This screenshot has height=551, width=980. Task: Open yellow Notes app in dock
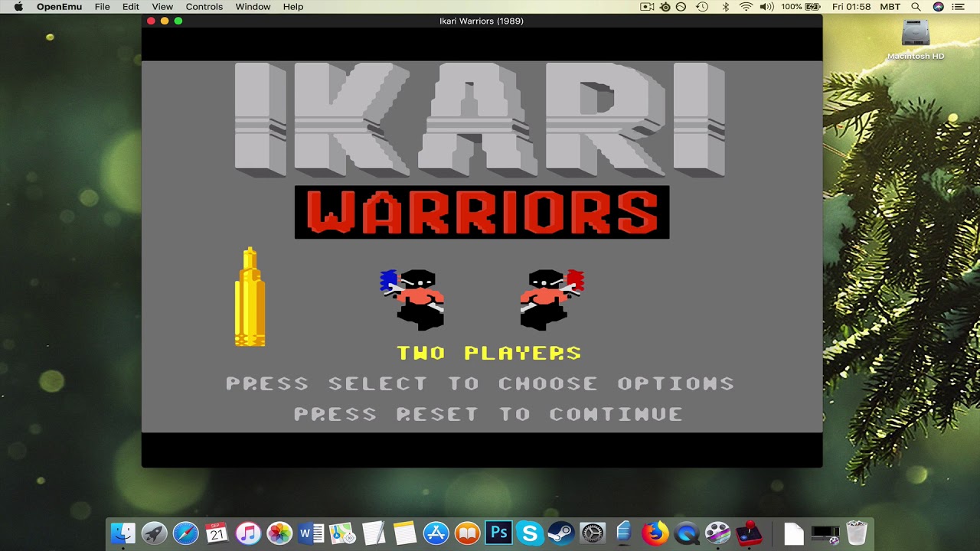[404, 533]
